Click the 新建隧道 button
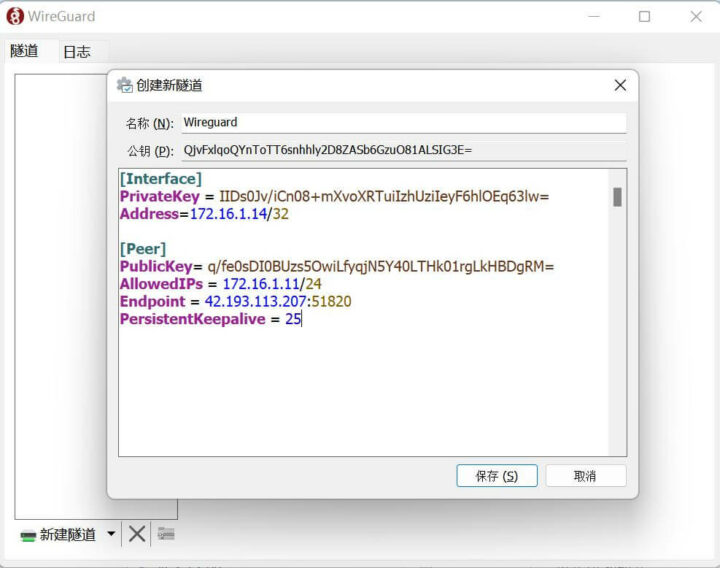The height and width of the screenshot is (568, 720). (58, 534)
